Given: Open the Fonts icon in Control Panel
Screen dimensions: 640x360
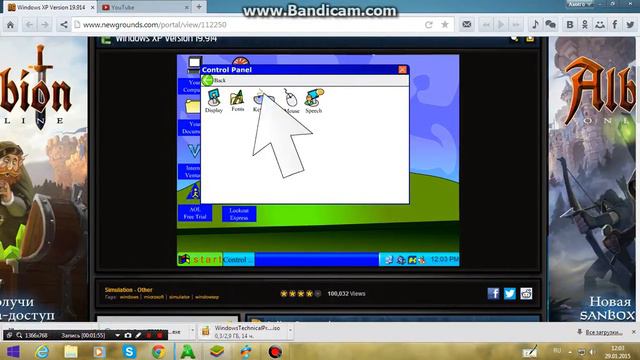Looking at the screenshot, I should 238,101.
